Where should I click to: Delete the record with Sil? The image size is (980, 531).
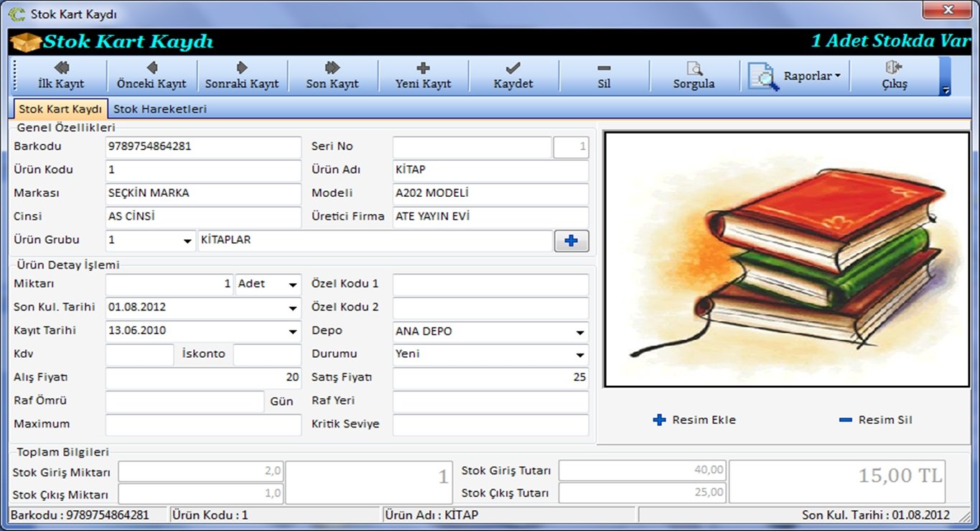pos(604,75)
